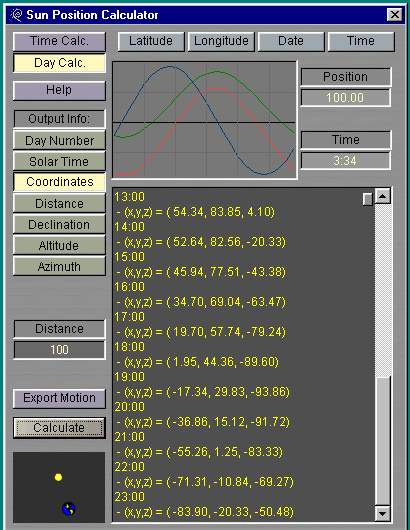Open the Help button
410x530 pixels.
pyautogui.click(x=59, y=90)
